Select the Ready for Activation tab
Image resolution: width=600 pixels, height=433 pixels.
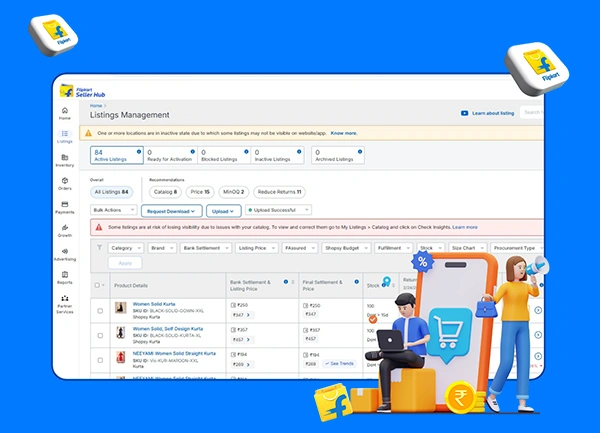[171, 155]
